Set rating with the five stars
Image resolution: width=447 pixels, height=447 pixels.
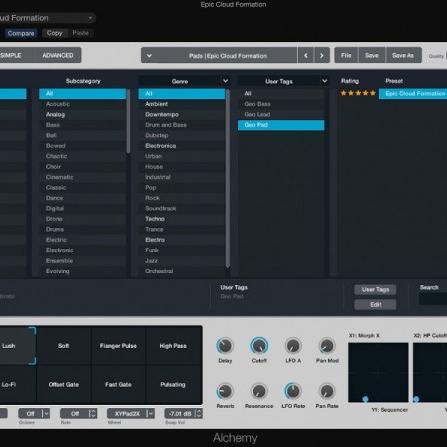click(x=358, y=93)
